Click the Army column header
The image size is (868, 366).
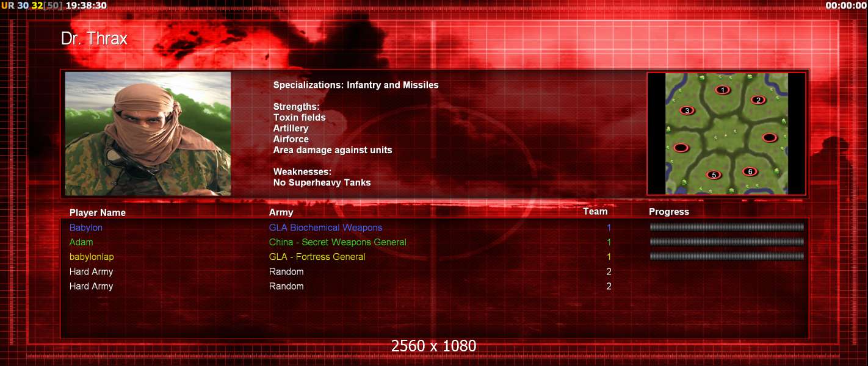281,212
